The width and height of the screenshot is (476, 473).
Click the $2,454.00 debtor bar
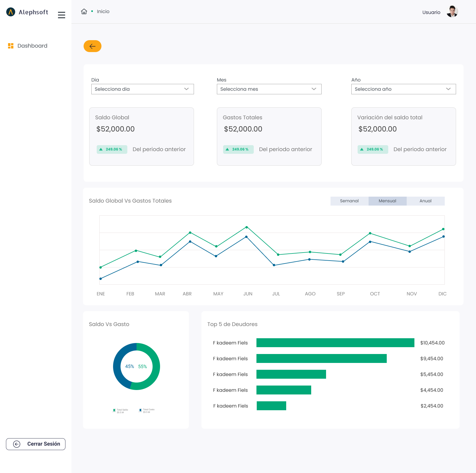(x=271, y=406)
